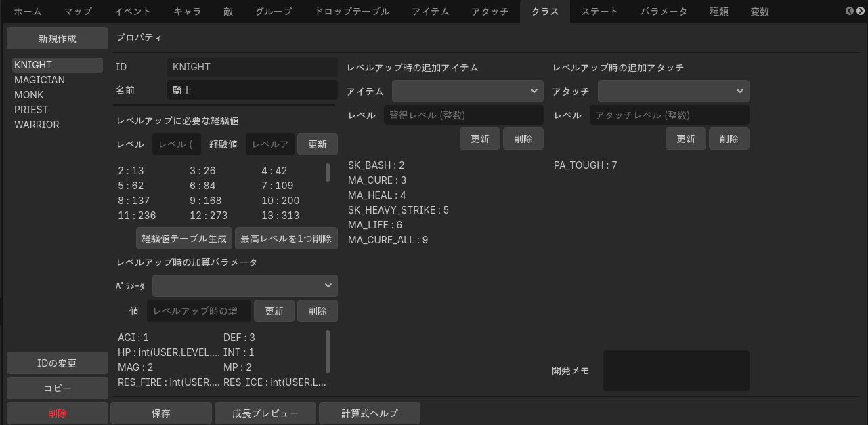Click 更新 next to the 値 field

[274, 311]
